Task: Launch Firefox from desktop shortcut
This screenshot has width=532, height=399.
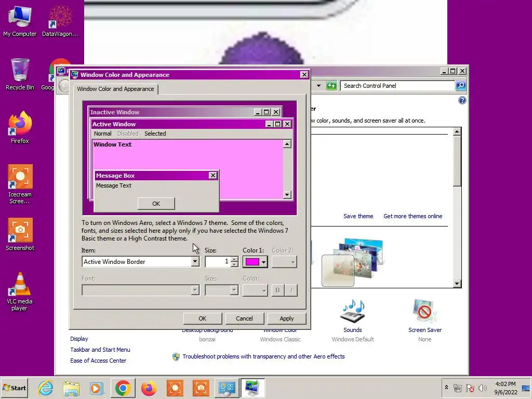Action: pyautogui.click(x=20, y=128)
